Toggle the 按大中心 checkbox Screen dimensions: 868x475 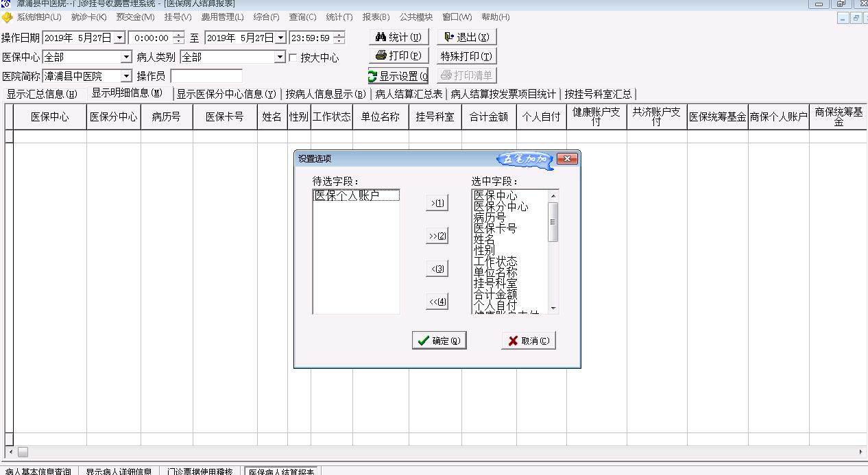pyautogui.click(x=293, y=58)
